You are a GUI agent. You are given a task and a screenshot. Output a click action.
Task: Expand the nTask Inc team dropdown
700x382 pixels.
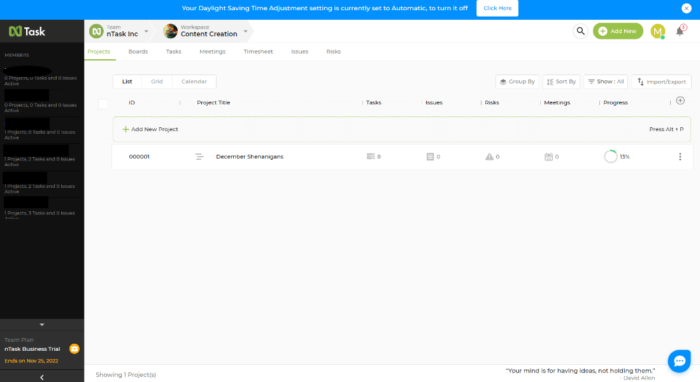coord(146,31)
